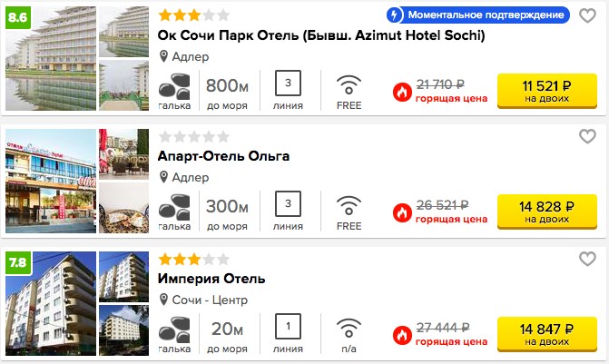
Task: Favorite Апарт-Отель Ольга with heart icon
Action: (x=587, y=136)
